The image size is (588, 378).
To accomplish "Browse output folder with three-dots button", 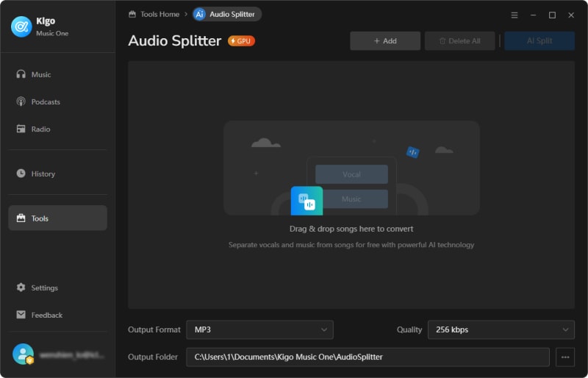I will pos(565,357).
